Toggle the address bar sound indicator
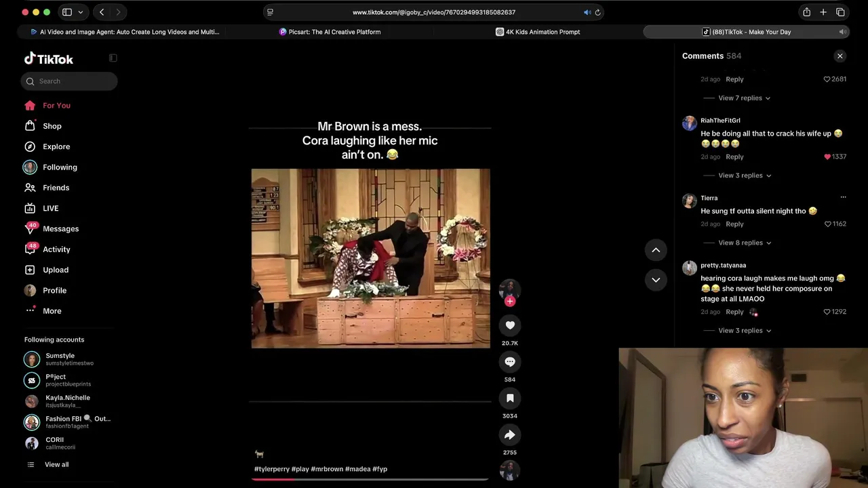Viewport: 868px width, 488px height. coord(587,12)
